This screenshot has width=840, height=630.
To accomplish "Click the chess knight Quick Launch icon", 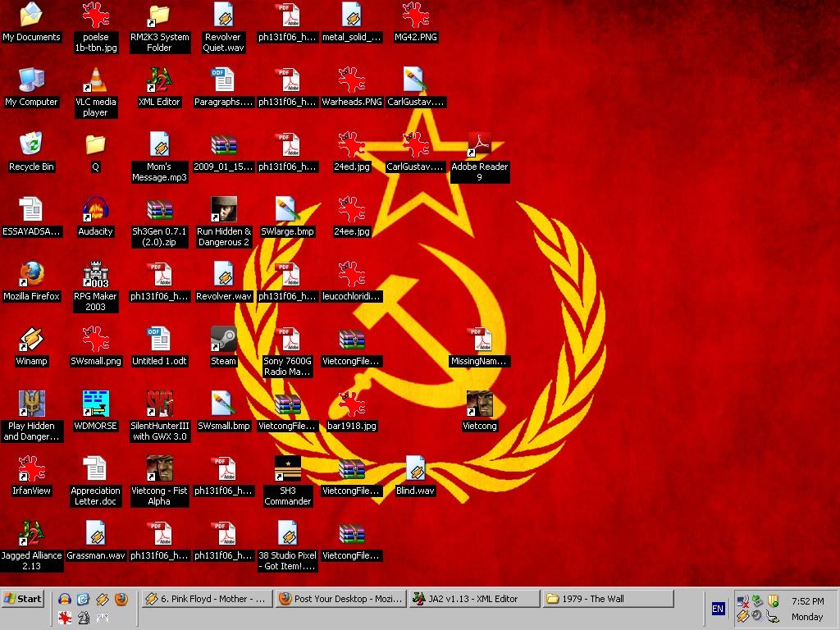I will coord(84,619).
